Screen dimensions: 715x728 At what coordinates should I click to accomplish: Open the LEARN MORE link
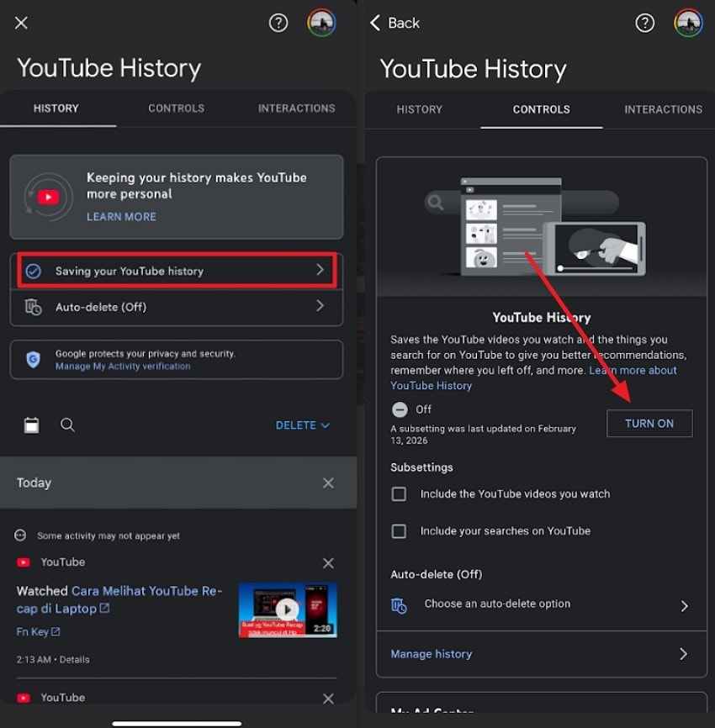(121, 216)
